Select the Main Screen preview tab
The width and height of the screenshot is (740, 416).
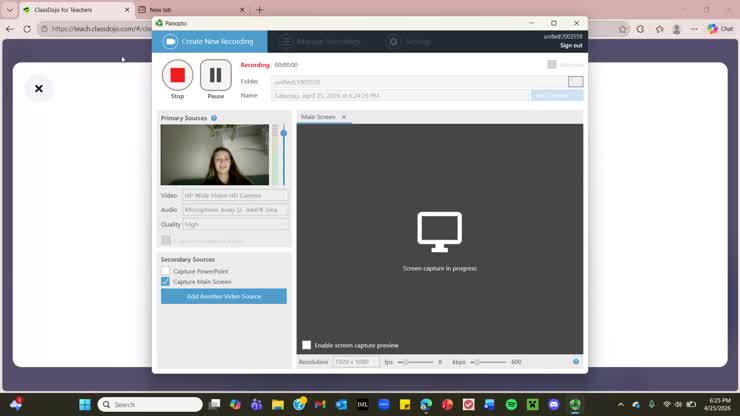click(318, 117)
